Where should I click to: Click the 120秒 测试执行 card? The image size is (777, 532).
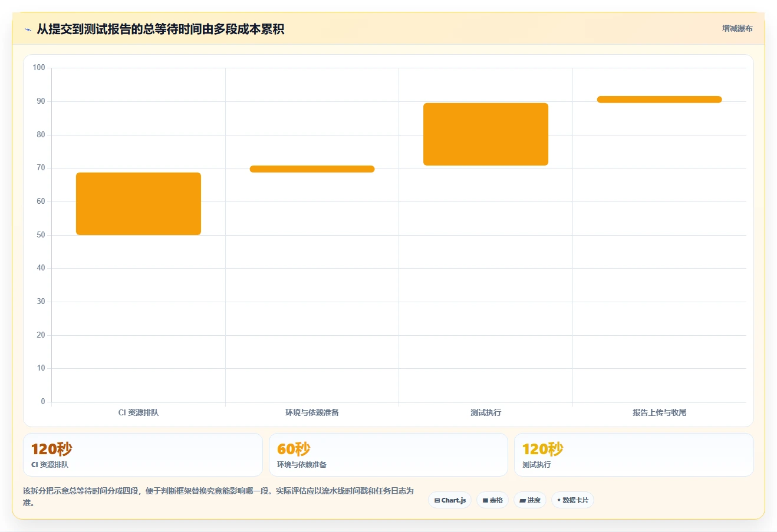coord(634,455)
